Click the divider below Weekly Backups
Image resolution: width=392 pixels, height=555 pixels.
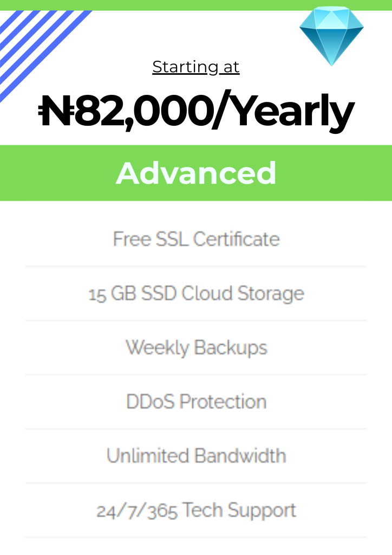pos(196,375)
